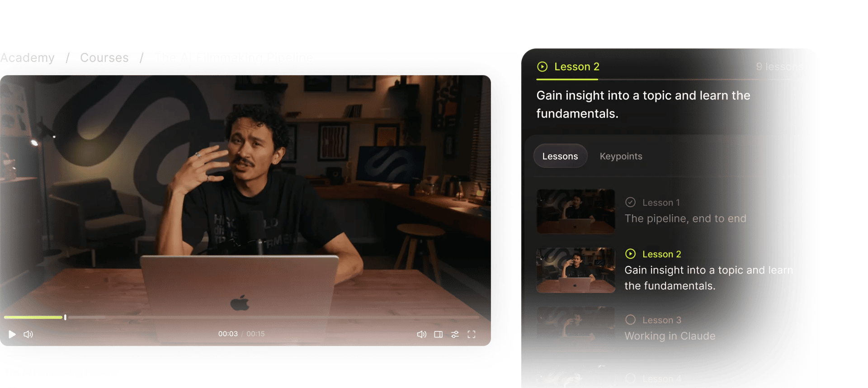Screen dimensions: 868x388
Task: Select the "Working in Claude" lesson title
Action: pyautogui.click(x=670, y=336)
